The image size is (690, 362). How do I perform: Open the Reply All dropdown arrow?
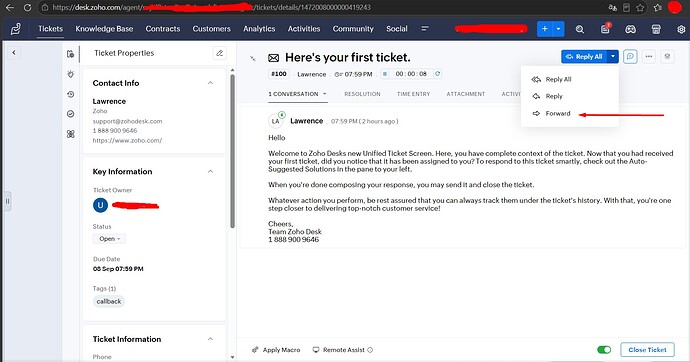[613, 57]
